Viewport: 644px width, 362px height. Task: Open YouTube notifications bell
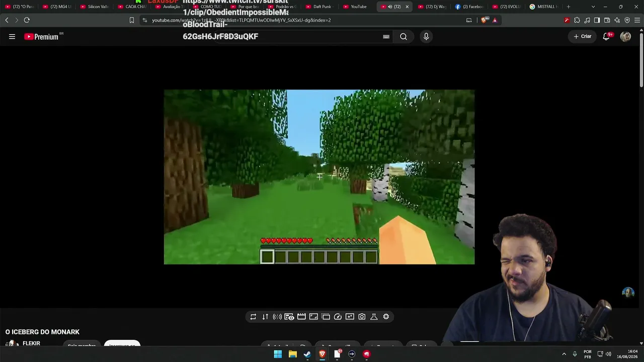click(607, 36)
